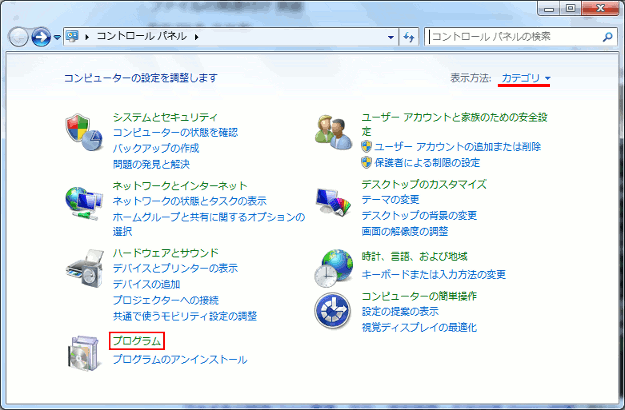
Task: Click the Ease of Access icon
Action: click(332, 311)
